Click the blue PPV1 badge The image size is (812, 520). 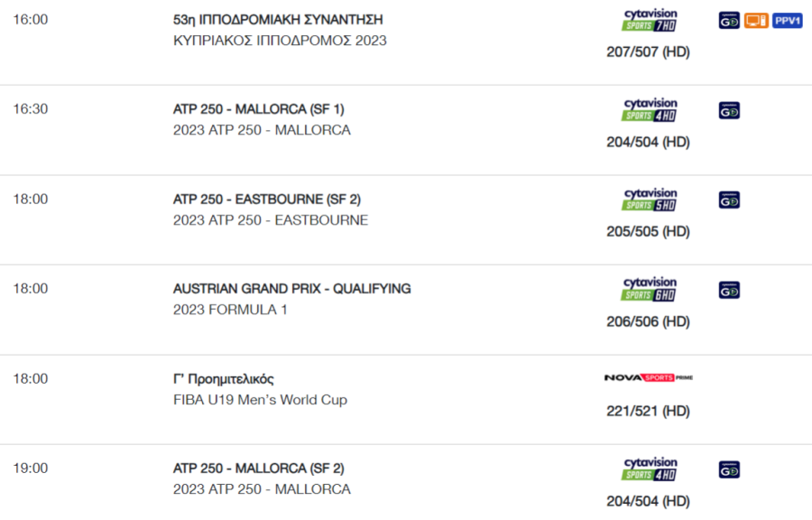point(787,21)
